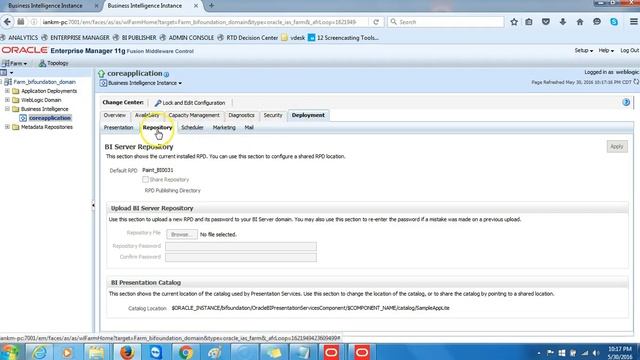This screenshot has height=360, width=640.
Task: Click the Apply button
Action: (617, 147)
